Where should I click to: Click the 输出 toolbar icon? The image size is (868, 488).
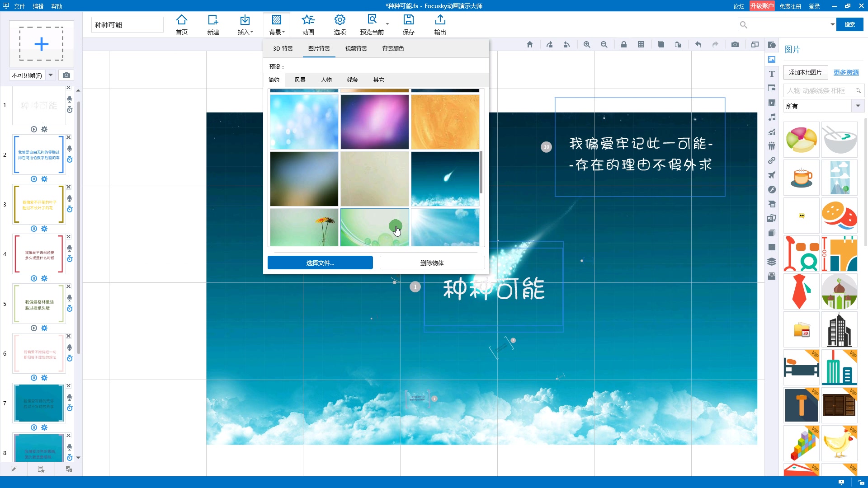440,24
